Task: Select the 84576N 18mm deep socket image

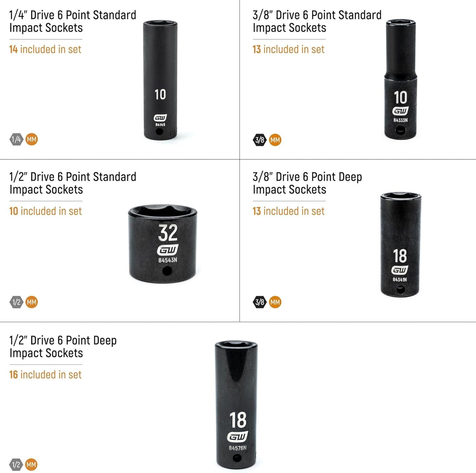Action: click(236, 405)
